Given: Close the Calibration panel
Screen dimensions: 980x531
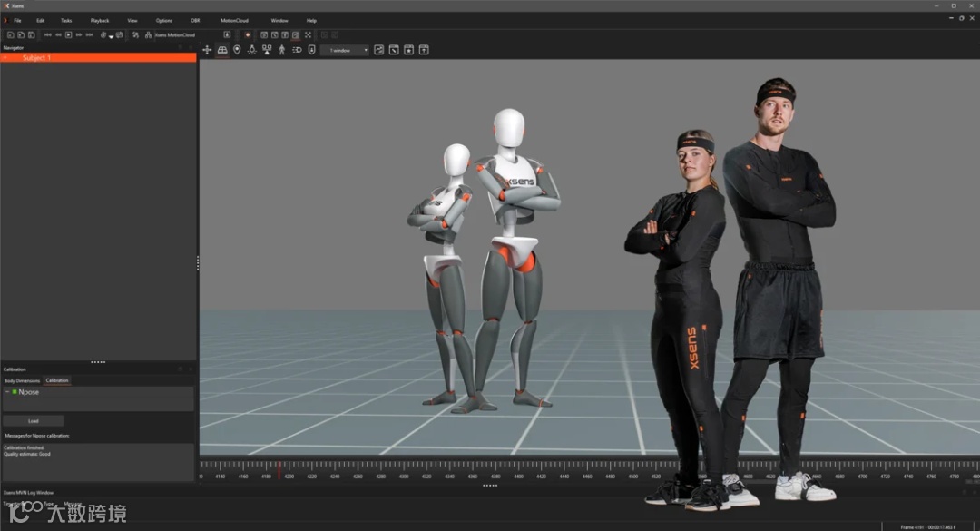Looking at the screenshot, I should point(190,369).
